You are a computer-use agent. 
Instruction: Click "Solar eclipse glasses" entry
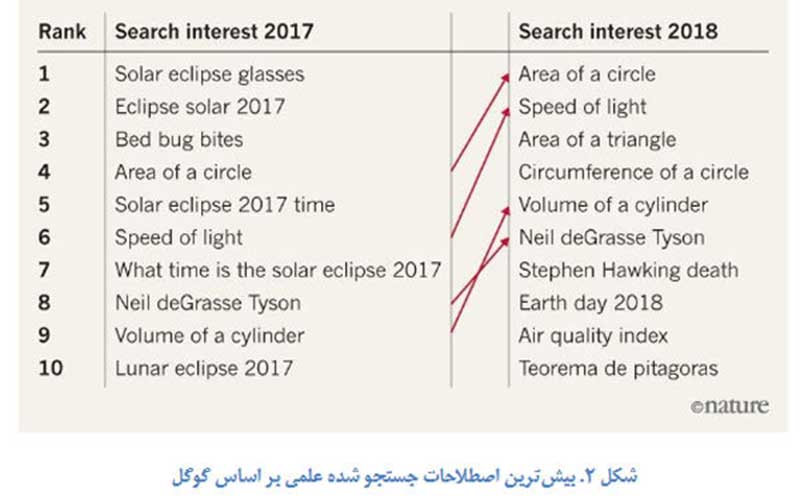[x=209, y=74]
